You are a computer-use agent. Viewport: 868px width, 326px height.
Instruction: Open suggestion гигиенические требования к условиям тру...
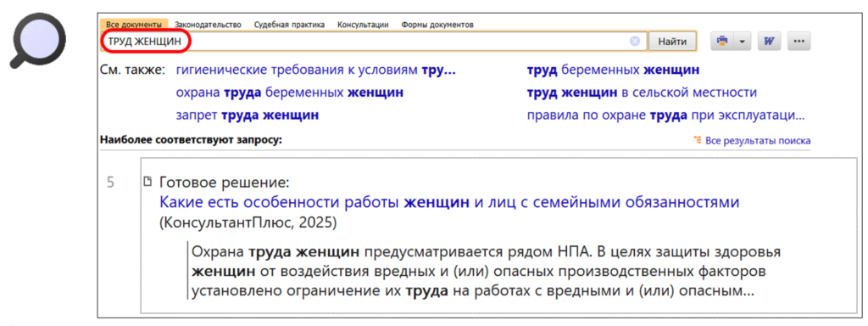pyautogui.click(x=315, y=70)
